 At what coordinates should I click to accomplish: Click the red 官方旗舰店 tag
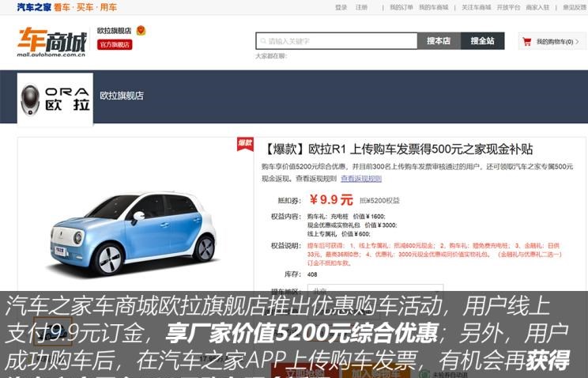115,44
